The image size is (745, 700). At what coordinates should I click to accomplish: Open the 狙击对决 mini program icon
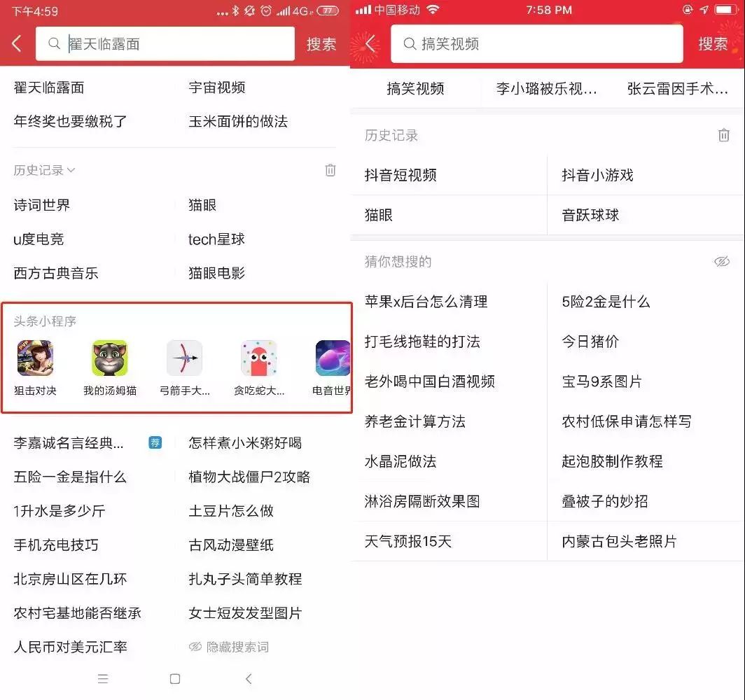pyautogui.click(x=35, y=358)
